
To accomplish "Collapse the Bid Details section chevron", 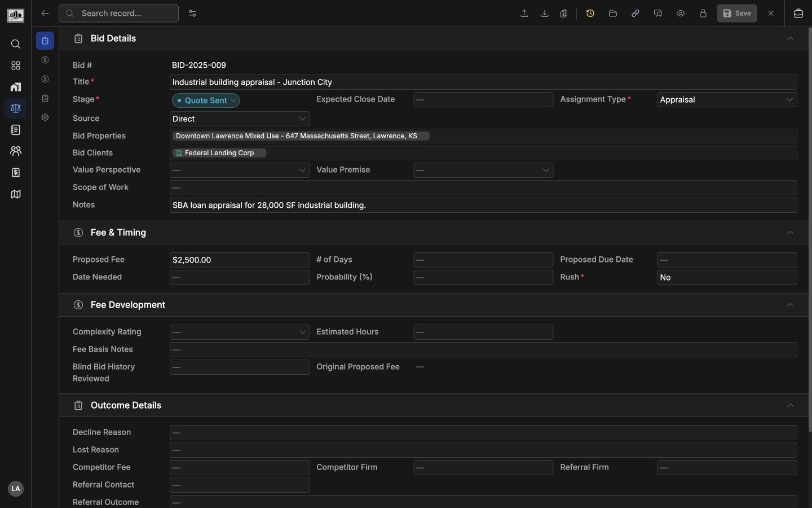I will tap(791, 39).
